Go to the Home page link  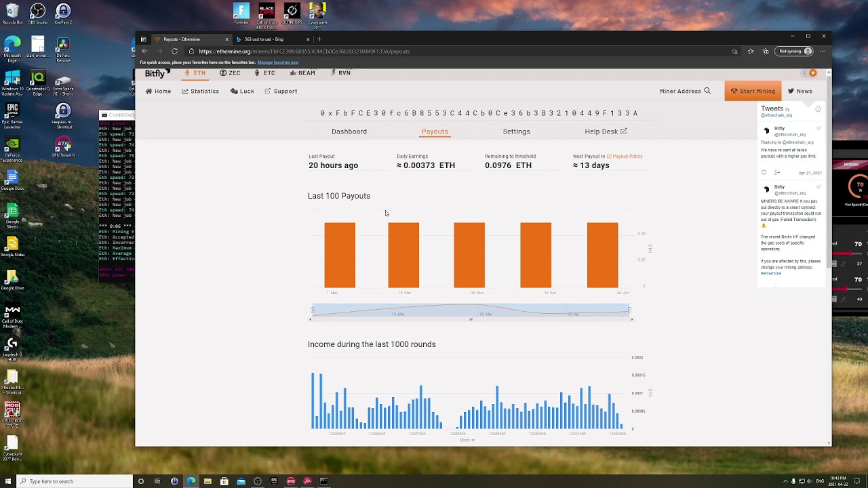159,91
